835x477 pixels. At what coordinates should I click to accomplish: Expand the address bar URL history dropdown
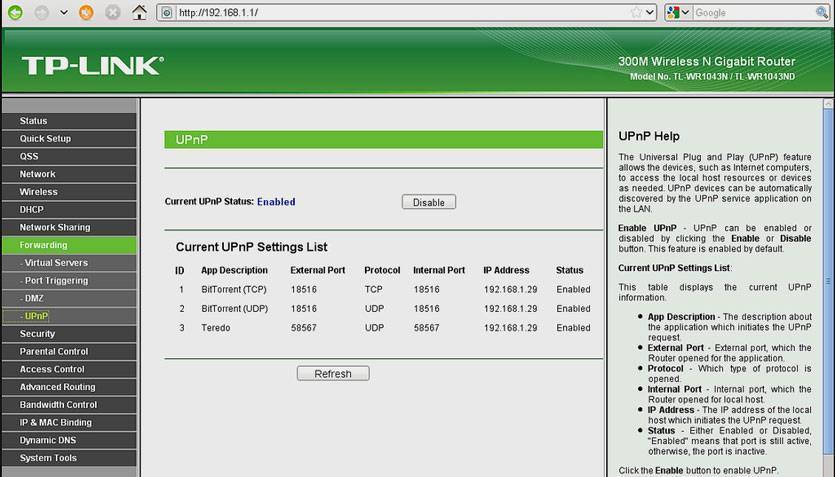(x=650, y=13)
